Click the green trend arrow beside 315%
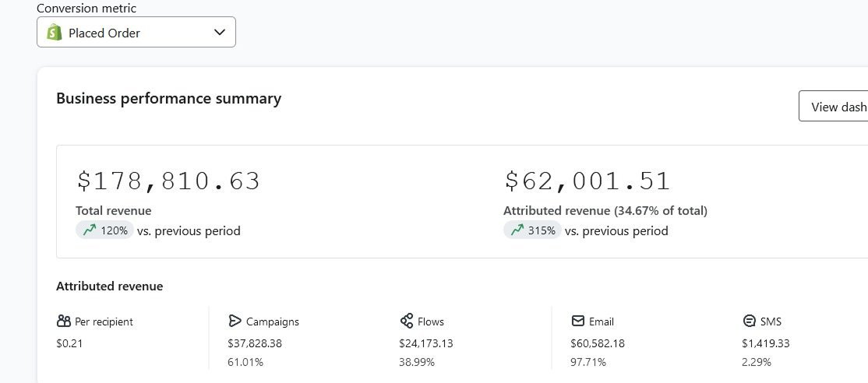The height and width of the screenshot is (383, 868). pos(517,230)
